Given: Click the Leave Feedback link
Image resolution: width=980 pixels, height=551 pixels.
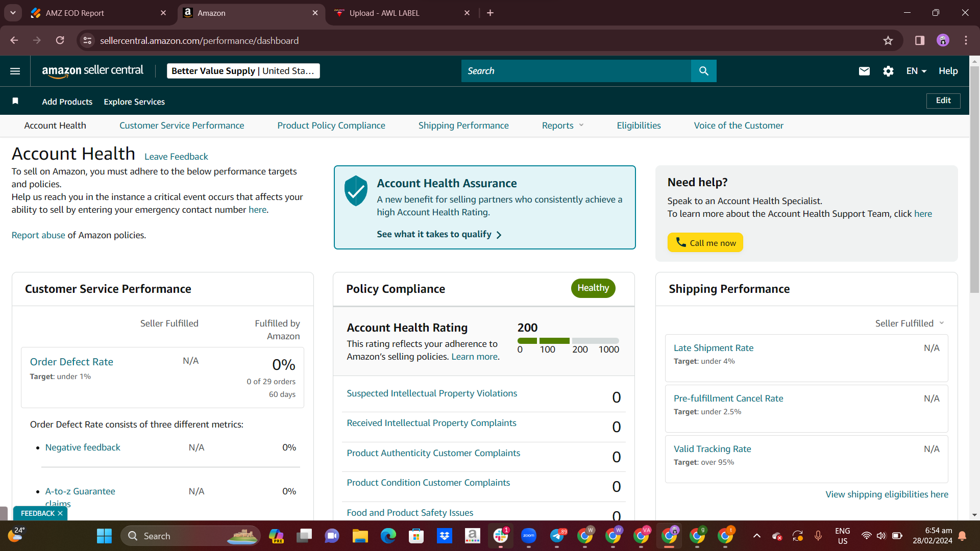Looking at the screenshot, I should (x=176, y=157).
